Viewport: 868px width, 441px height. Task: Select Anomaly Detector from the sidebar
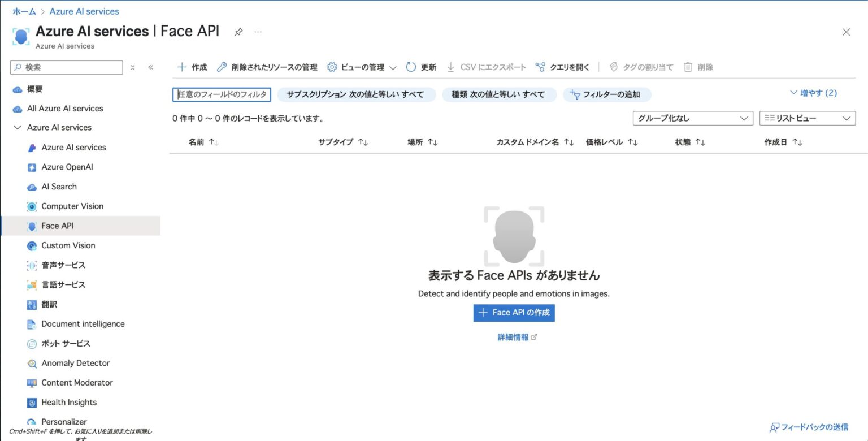click(75, 363)
